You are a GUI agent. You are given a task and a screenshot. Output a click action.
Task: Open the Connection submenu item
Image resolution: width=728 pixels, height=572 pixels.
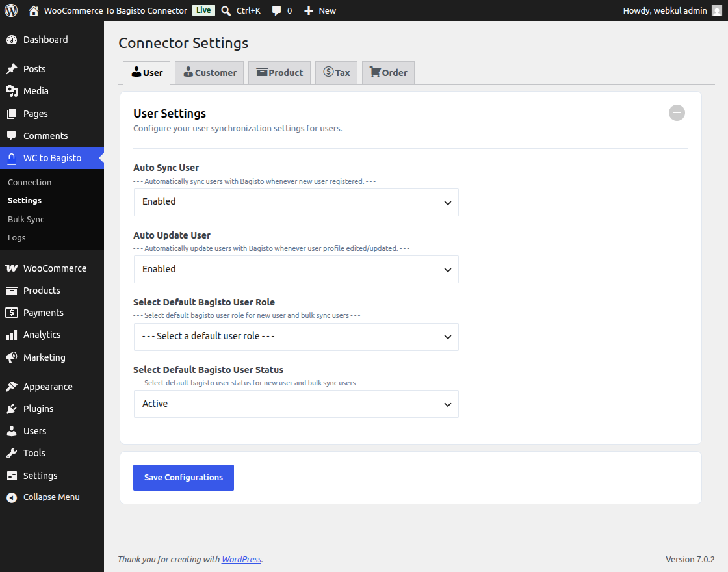(x=30, y=183)
